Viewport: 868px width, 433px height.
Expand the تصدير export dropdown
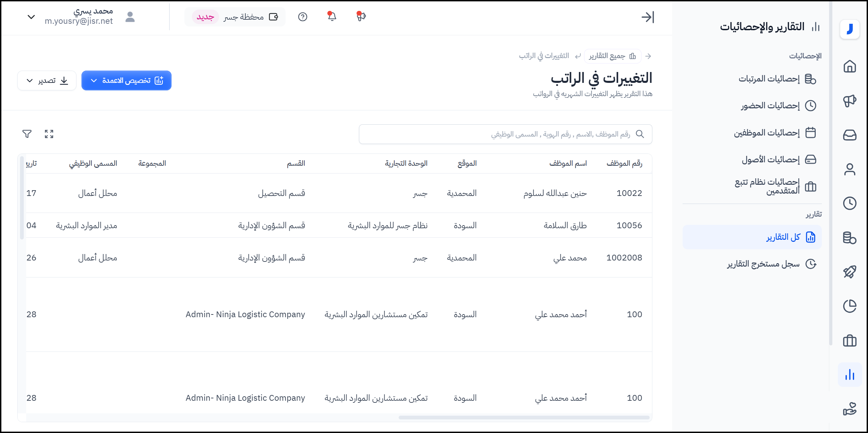[x=47, y=80]
